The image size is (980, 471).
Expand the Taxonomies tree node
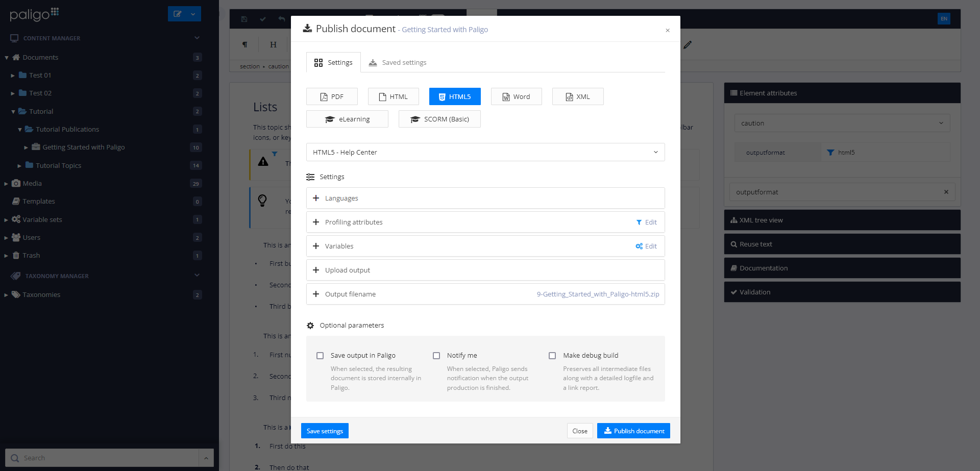click(x=6, y=295)
